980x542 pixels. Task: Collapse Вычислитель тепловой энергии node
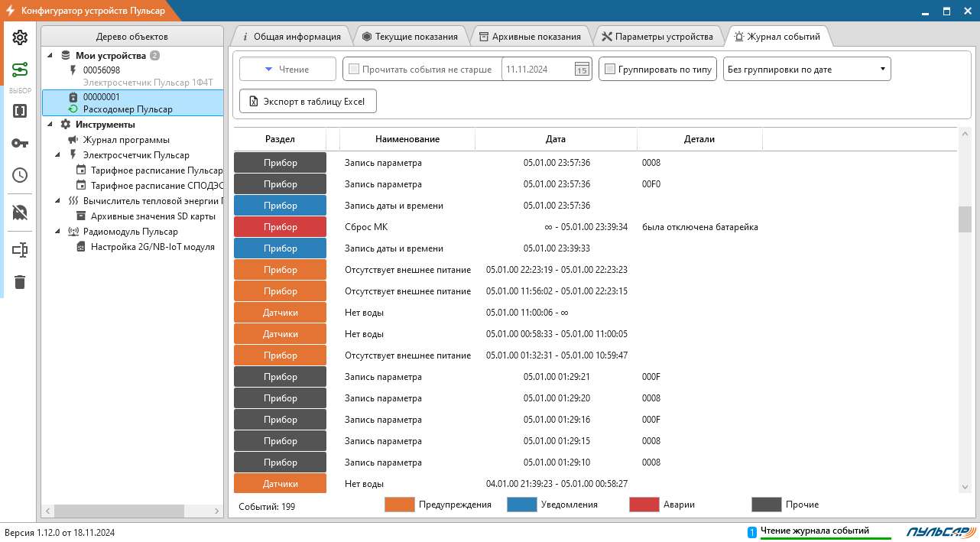[58, 201]
